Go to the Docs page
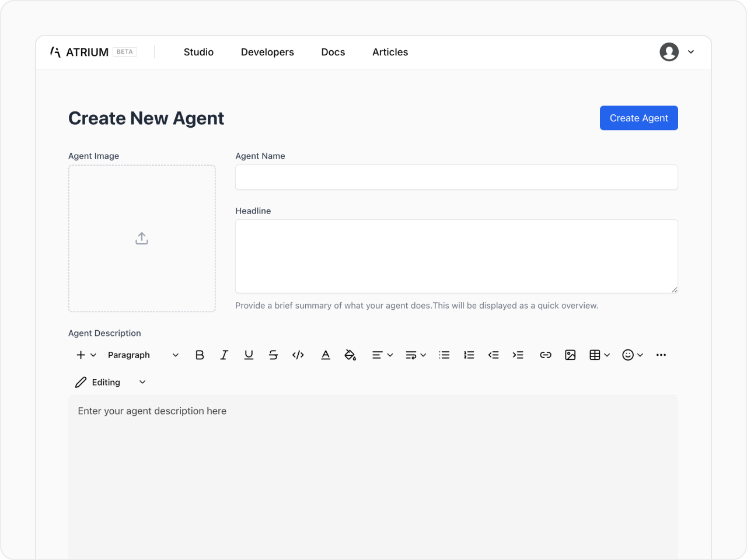Screen dimensions: 747x560 point(333,52)
